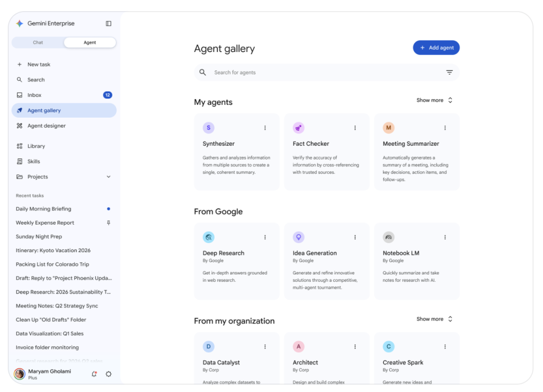Viewport: 543px width, 392px height.
Task: Click the New task plus icon
Action: point(20,64)
